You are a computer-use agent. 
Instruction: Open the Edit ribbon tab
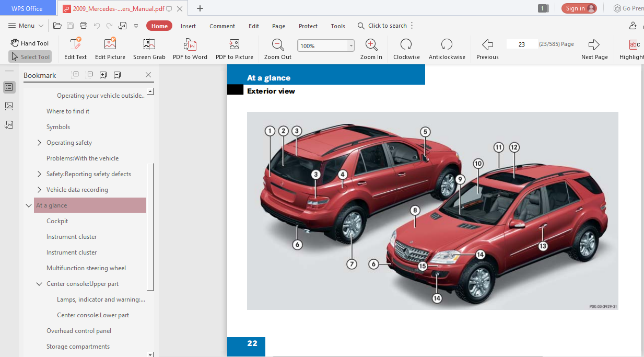click(x=254, y=26)
